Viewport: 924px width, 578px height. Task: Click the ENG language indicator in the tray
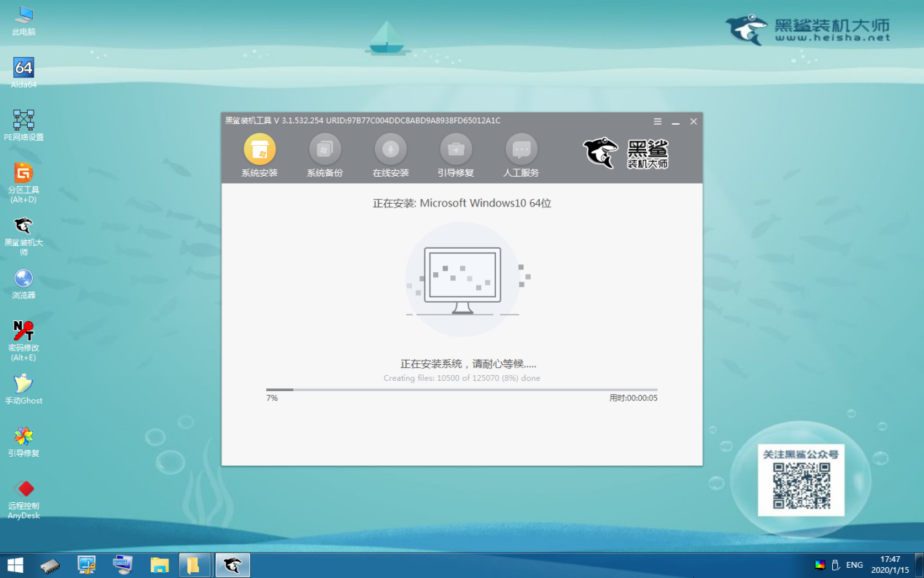[853, 564]
